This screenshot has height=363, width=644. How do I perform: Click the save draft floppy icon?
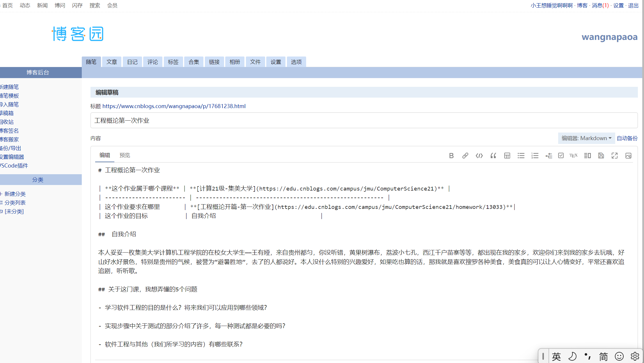601,156
